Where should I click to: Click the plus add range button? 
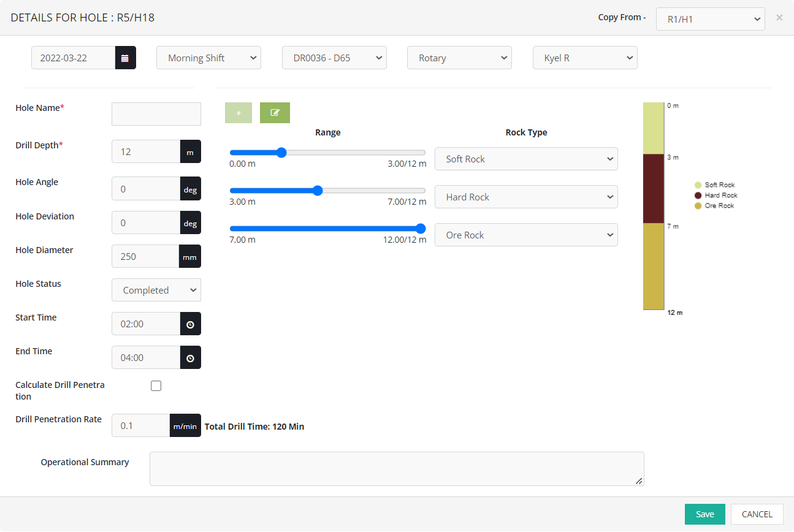click(x=239, y=113)
